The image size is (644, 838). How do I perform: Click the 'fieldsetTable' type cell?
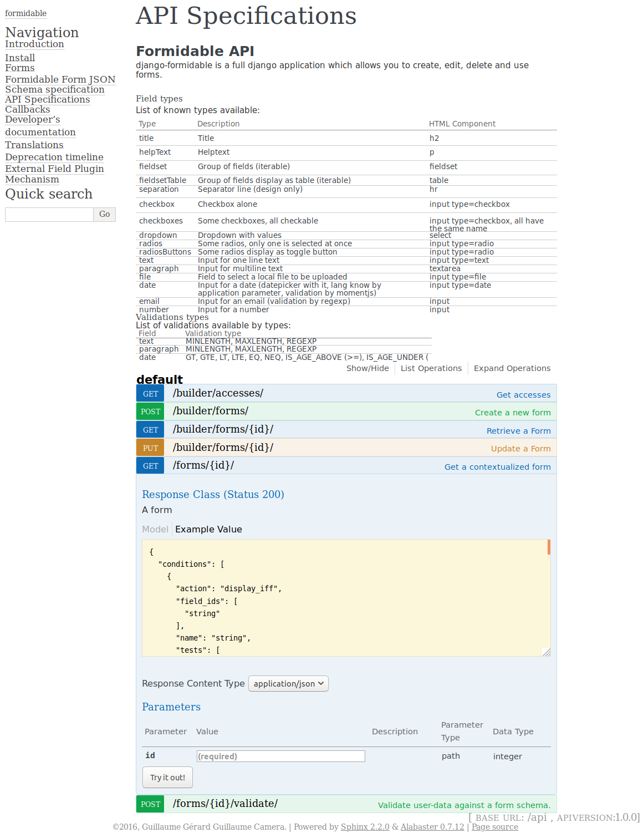pyautogui.click(x=162, y=180)
